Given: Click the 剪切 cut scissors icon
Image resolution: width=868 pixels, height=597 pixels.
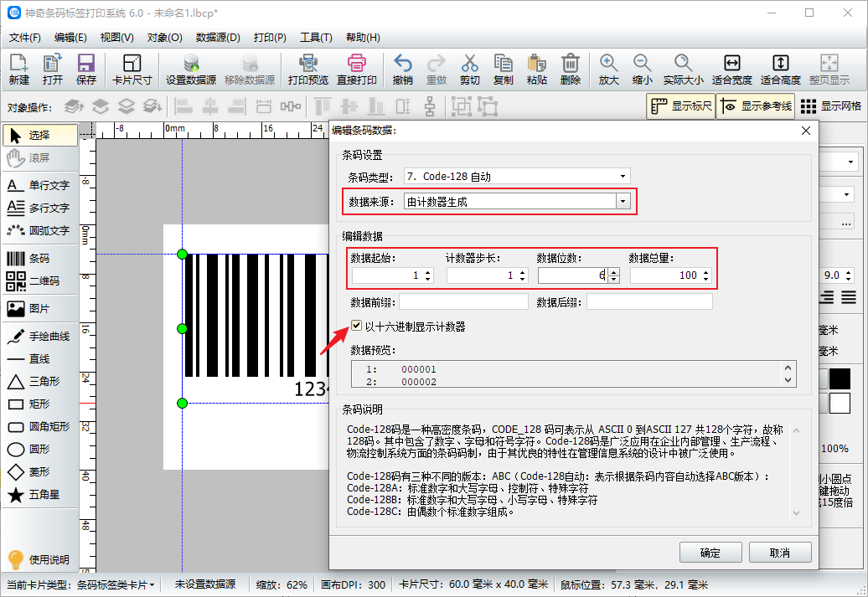Looking at the screenshot, I should pos(469,69).
